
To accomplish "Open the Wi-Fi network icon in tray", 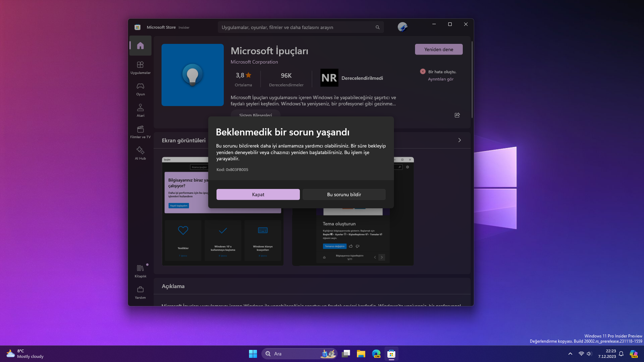I will pyautogui.click(x=581, y=354).
